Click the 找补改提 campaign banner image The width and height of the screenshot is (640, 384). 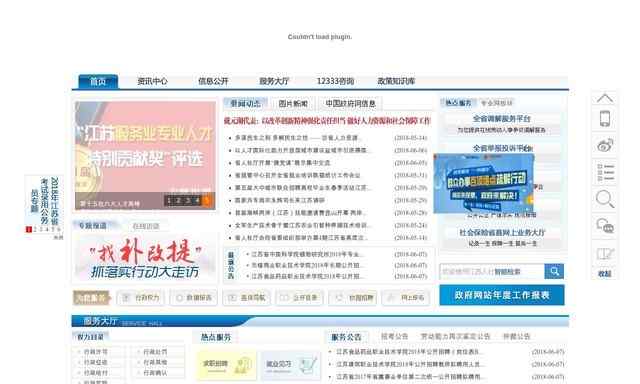145,257
